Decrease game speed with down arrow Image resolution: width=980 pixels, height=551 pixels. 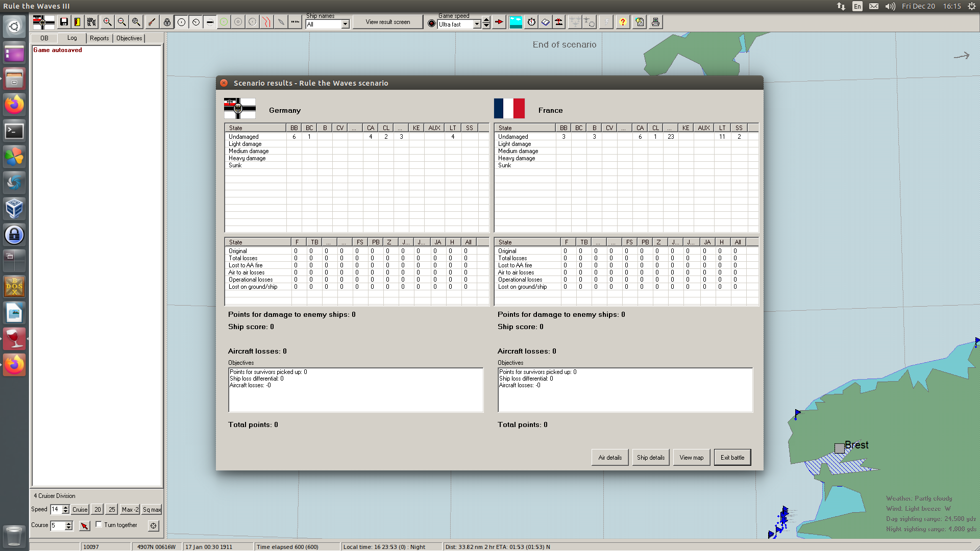486,26
